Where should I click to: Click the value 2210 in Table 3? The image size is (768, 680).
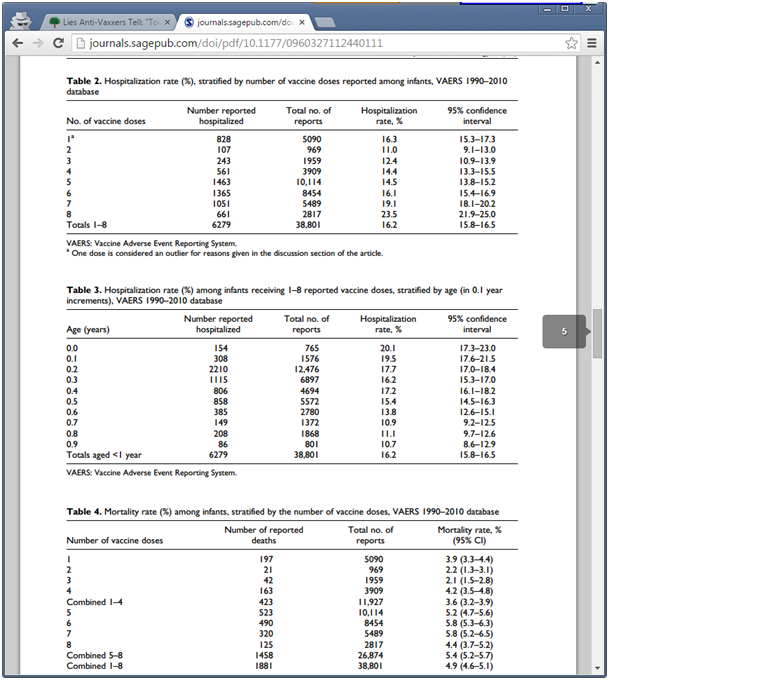point(218,369)
